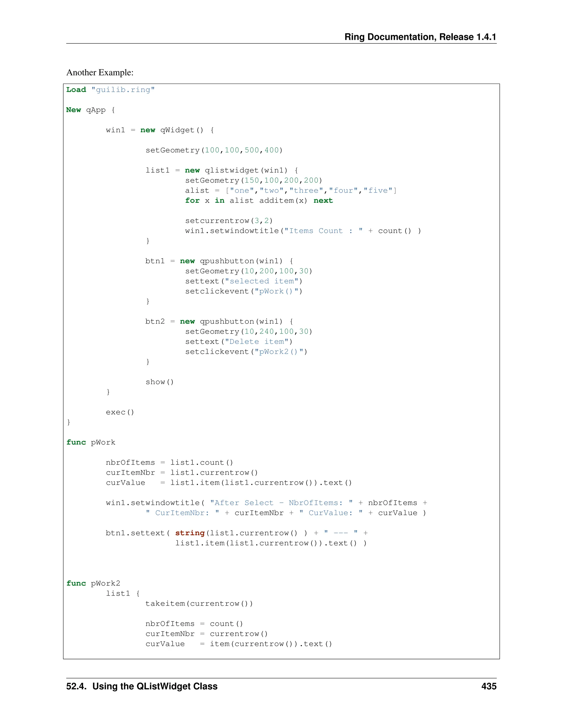Click the 'New qApp {' line

[x=90, y=110]
